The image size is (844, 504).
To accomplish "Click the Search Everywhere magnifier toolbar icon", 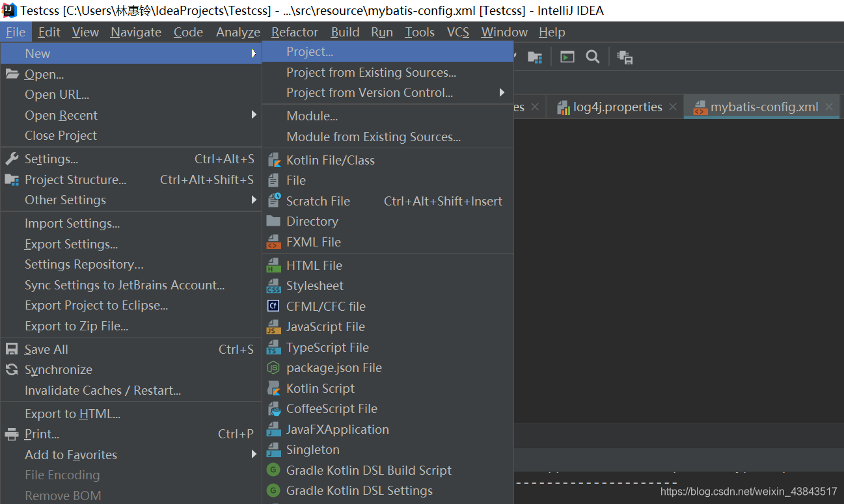I will tap(592, 57).
